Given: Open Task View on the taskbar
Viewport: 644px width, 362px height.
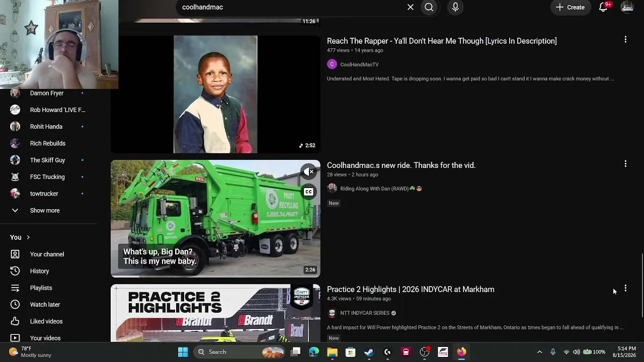Looking at the screenshot, I should tap(295, 352).
